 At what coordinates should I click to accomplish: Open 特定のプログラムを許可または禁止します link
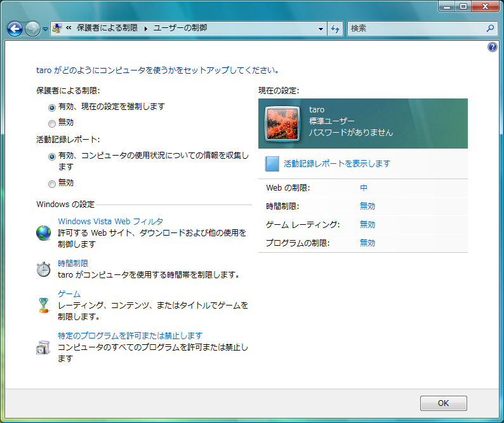coord(130,336)
